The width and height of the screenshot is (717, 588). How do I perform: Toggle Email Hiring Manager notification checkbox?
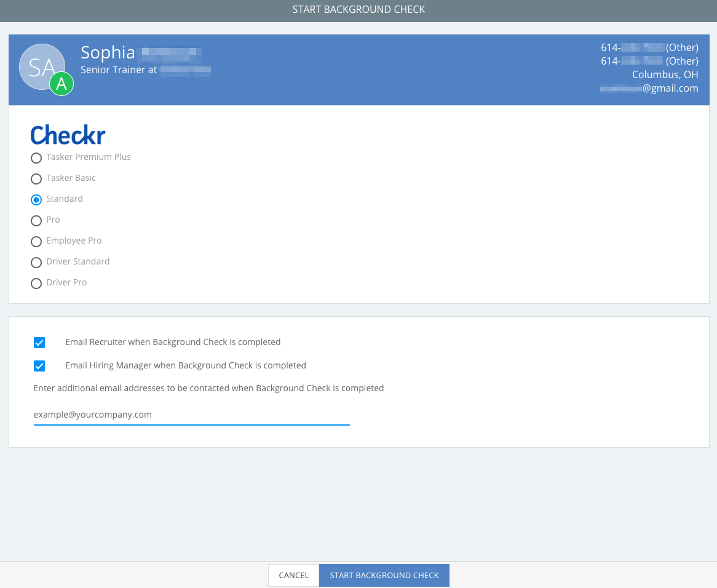click(x=39, y=366)
